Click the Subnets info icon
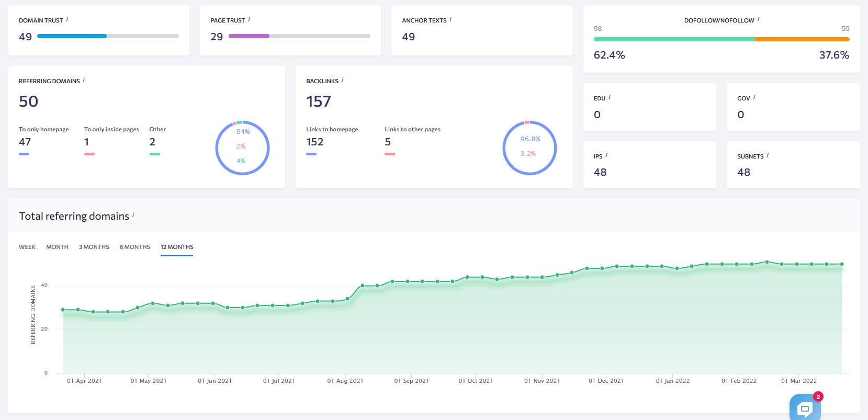Viewport: 868px width, 420px height. (768, 155)
